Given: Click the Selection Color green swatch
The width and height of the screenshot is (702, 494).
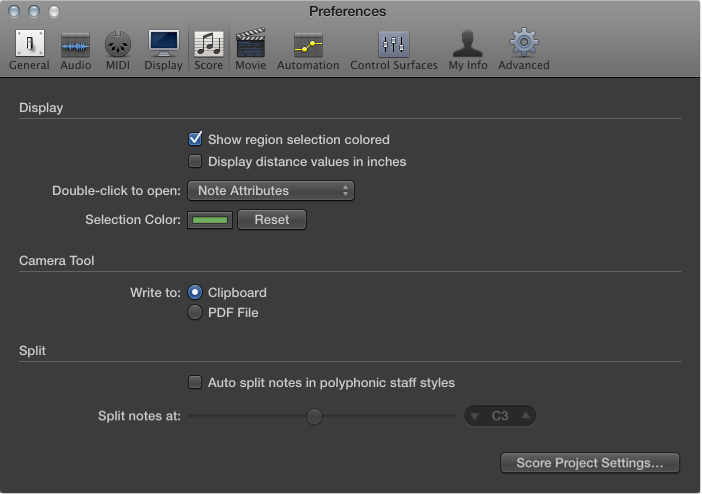Looking at the screenshot, I should [210, 220].
